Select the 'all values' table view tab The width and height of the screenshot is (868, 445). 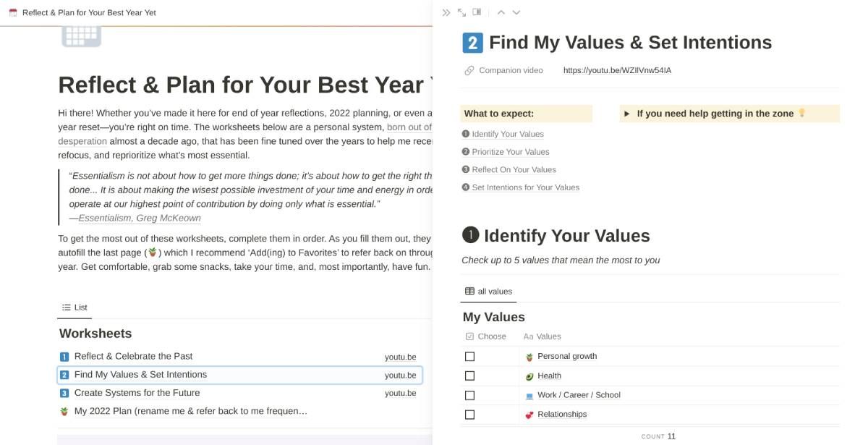488,292
